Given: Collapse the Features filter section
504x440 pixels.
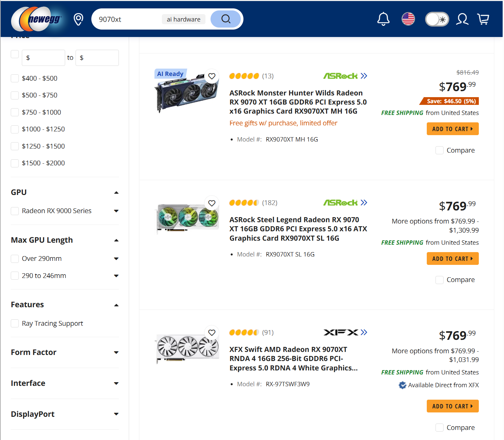Looking at the screenshot, I should tap(116, 305).
